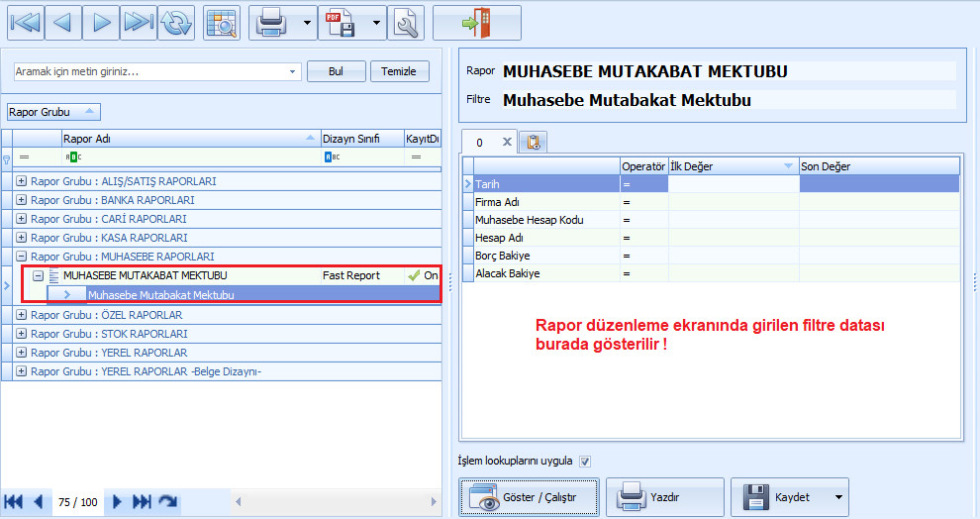The height and width of the screenshot is (519, 980).
Task: Collapse the MUHASEBE RAPORLARI group
Action: 22,257
